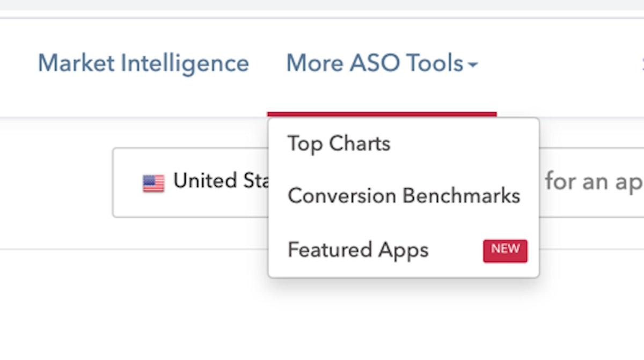Image resolution: width=644 pixels, height=360 pixels.
Task: Select Top Charts from the dropdown
Action: point(339,144)
